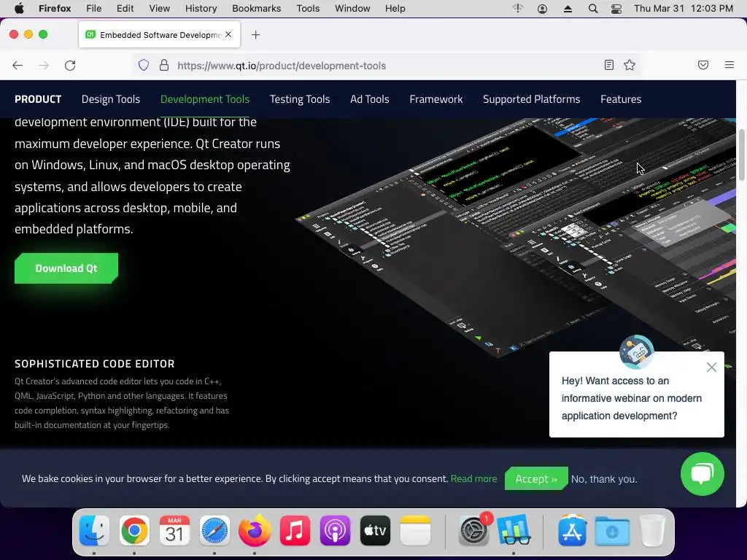Click the URL address bar
The width and height of the screenshot is (747, 560).
[x=386, y=65]
